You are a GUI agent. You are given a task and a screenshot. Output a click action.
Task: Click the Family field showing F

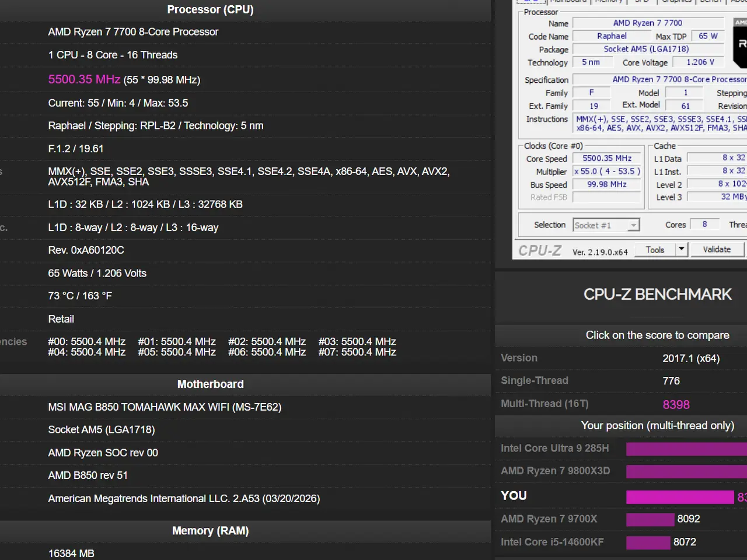point(591,93)
